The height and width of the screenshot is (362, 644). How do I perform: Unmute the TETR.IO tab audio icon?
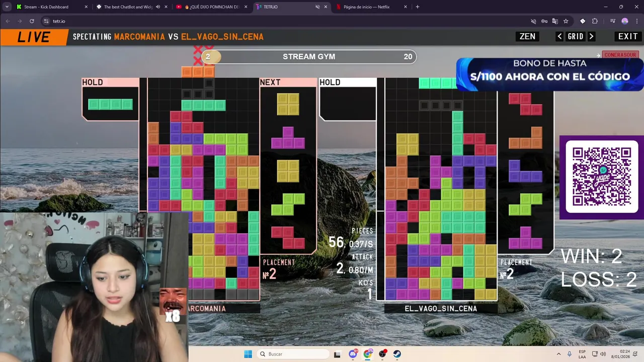(x=317, y=7)
